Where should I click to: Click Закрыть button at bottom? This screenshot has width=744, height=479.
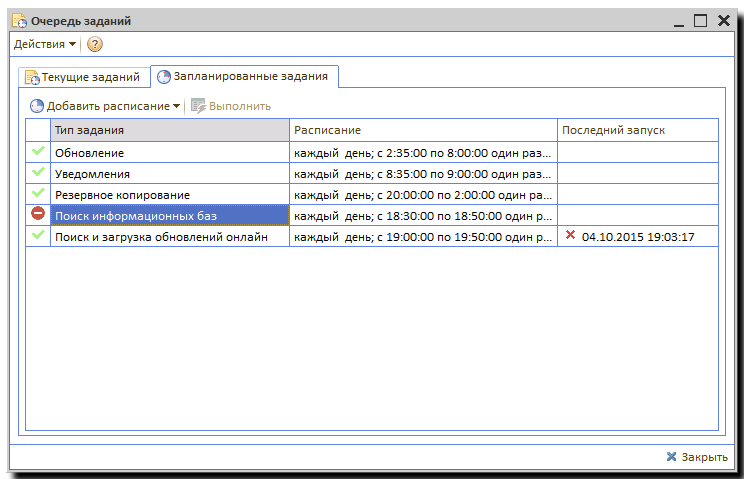[x=696, y=457]
